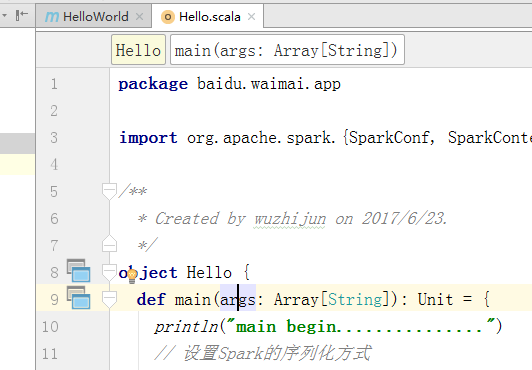This screenshot has height=370, width=532.
Task: Click line number 1 in the gutter
Action: pos(54,84)
